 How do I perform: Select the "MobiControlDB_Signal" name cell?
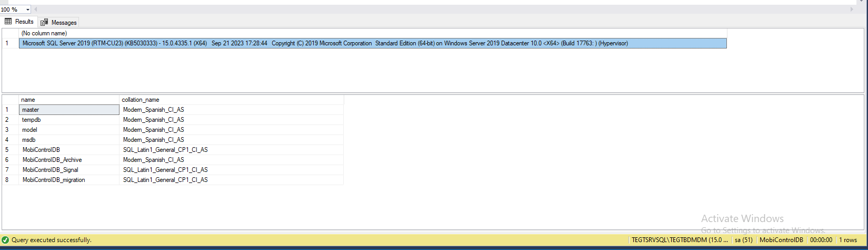[69, 170]
